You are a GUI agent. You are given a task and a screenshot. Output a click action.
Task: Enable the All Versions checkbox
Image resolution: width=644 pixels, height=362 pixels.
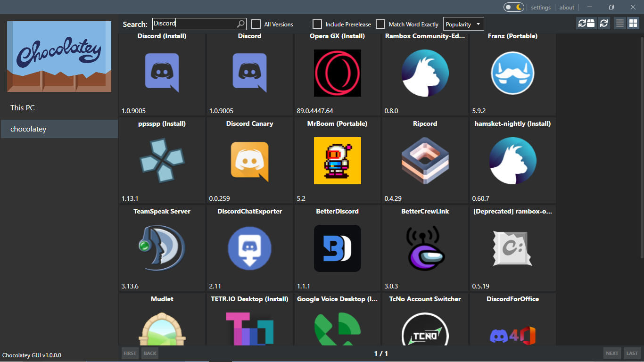pos(256,24)
